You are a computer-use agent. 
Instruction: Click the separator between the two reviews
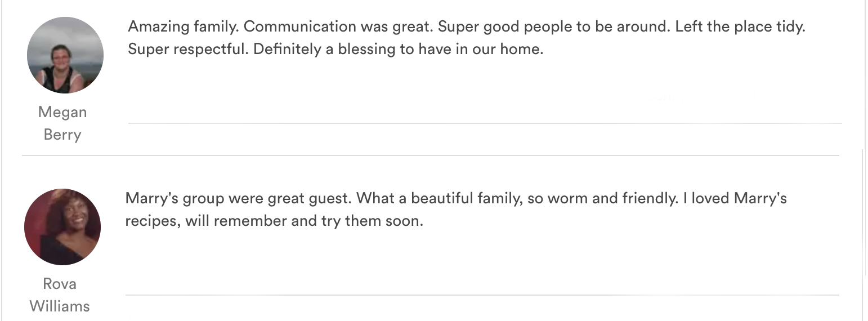coord(431,155)
